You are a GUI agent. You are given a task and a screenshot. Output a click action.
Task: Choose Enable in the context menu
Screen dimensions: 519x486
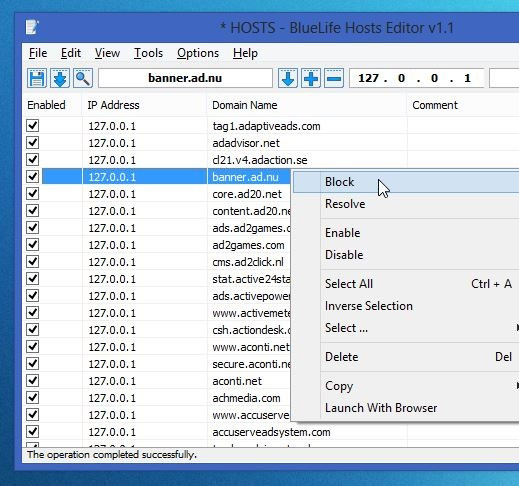406,233
